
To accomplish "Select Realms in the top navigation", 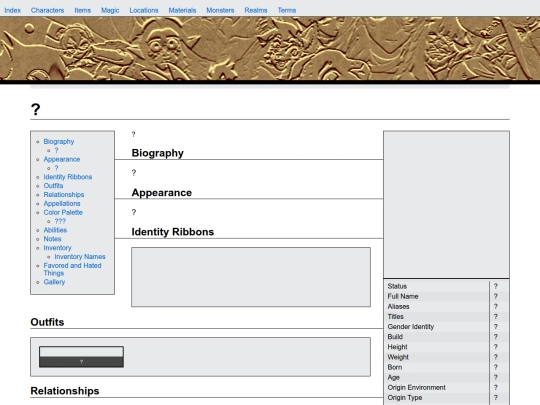I will point(256,10).
